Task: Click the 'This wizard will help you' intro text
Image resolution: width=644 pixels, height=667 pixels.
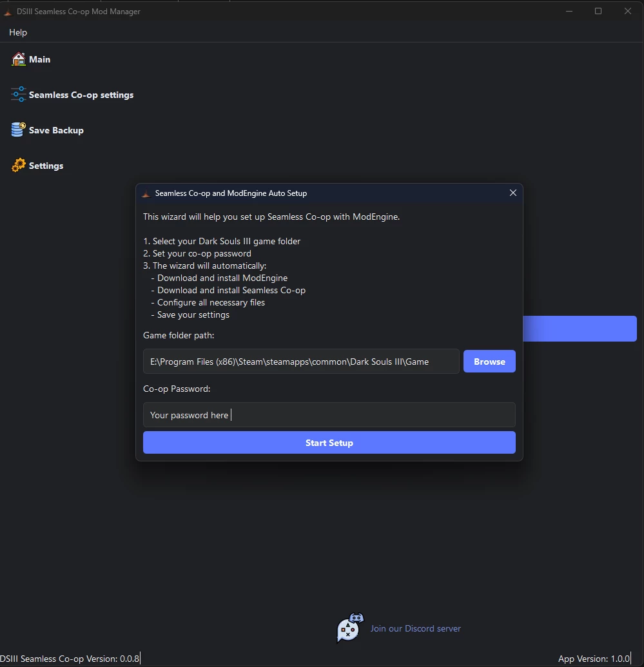Action: click(271, 217)
